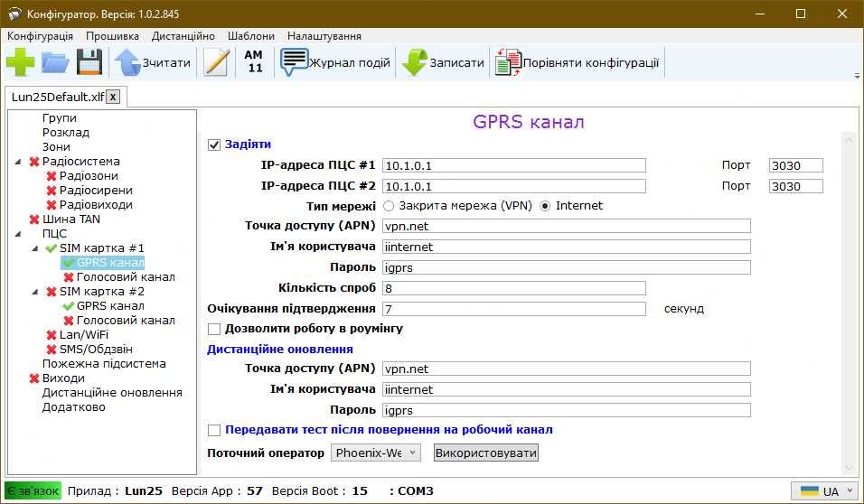This screenshot has height=504, width=864.
Task: Click the IP-адреса ПЦС #2 field
Action: [x=514, y=186]
